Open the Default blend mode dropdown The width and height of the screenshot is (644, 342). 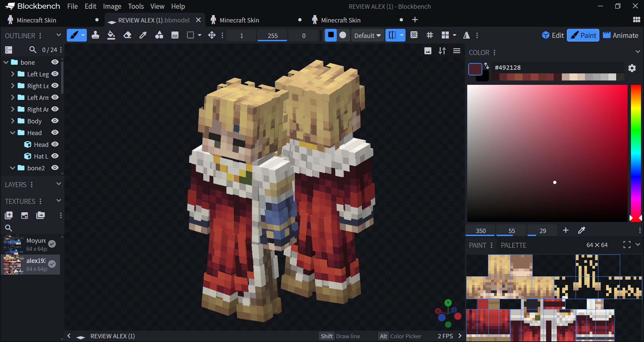[x=368, y=36]
